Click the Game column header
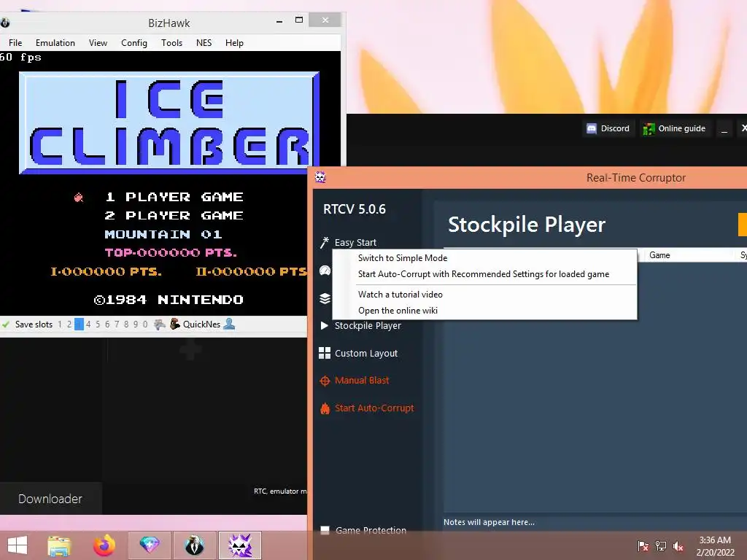This screenshot has height=560, width=747. click(659, 255)
